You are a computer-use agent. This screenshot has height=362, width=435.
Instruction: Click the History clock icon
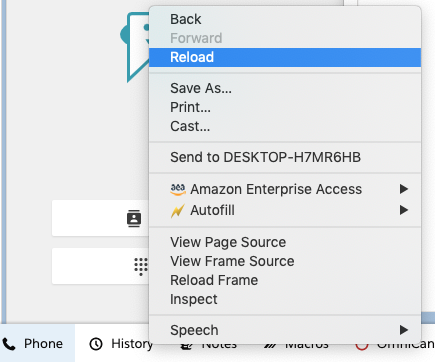96,344
